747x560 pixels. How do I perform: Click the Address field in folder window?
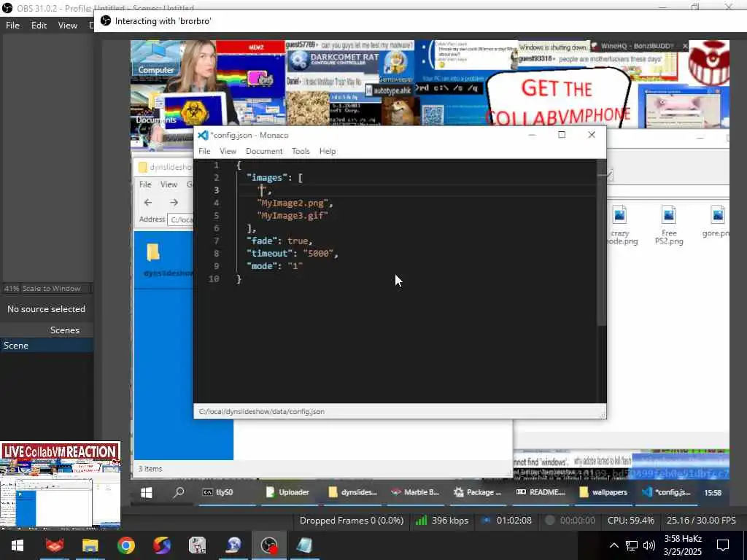coord(181,219)
